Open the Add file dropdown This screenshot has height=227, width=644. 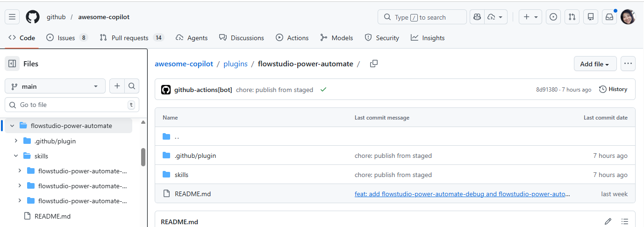click(x=594, y=64)
